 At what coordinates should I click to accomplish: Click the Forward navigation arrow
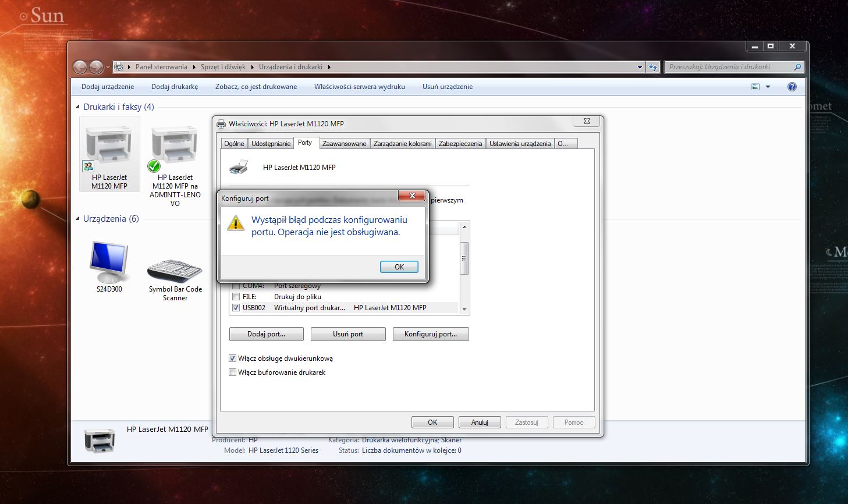click(x=96, y=67)
